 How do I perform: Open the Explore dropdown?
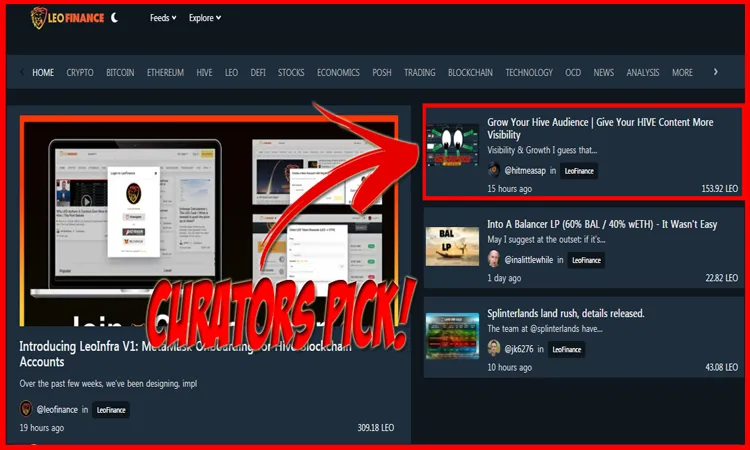205,18
